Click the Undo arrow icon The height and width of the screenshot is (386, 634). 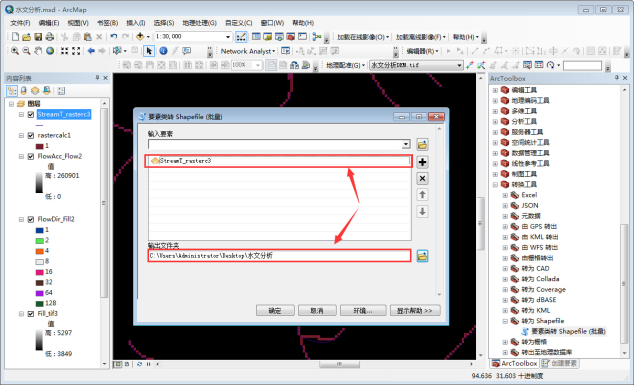114,37
